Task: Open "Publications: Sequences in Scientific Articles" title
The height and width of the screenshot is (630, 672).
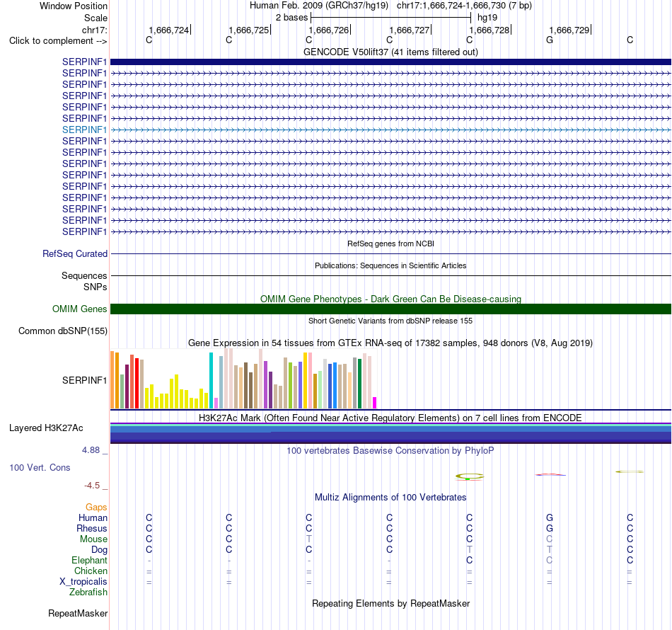Action: (x=390, y=265)
